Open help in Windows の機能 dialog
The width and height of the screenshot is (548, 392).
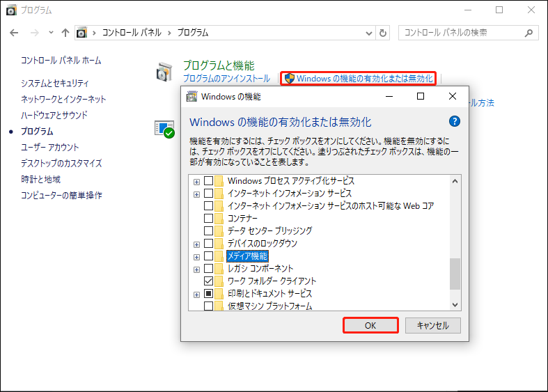click(x=454, y=122)
